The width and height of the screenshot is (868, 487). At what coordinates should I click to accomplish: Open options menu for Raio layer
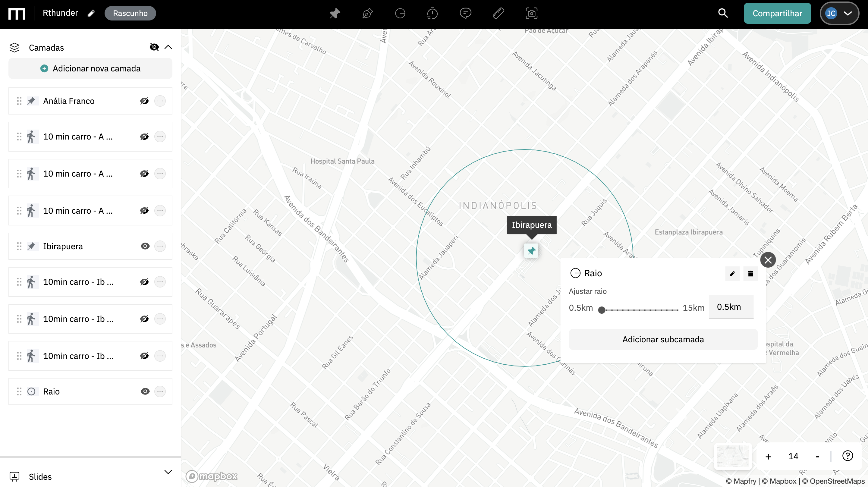pyautogui.click(x=160, y=391)
